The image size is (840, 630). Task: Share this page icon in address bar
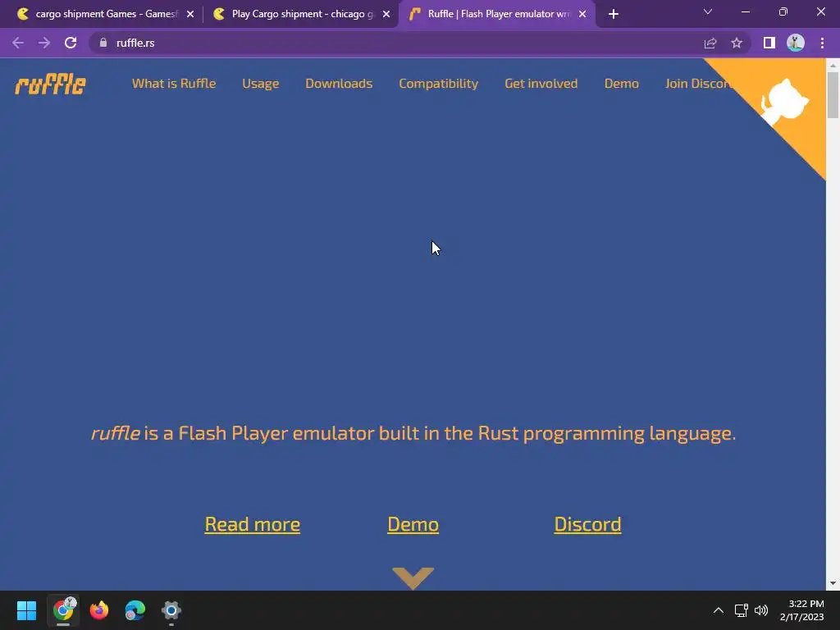pyautogui.click(x=710, y=43)
